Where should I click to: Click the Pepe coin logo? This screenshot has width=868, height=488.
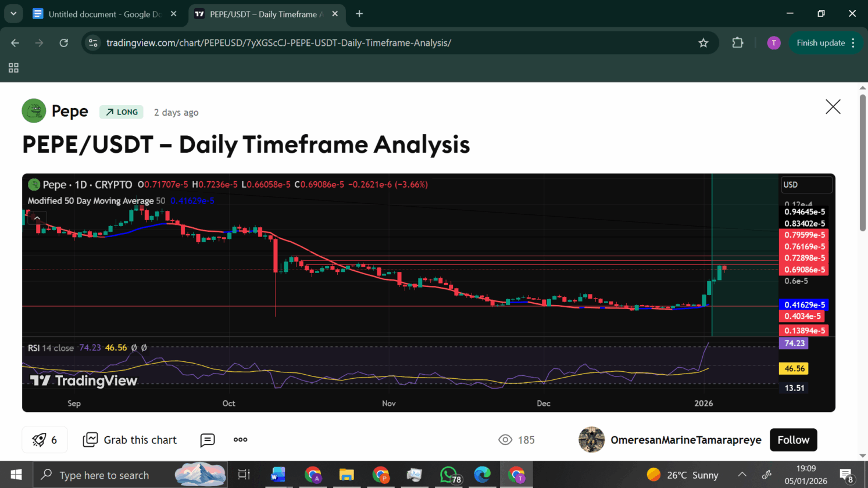point(34,111)
